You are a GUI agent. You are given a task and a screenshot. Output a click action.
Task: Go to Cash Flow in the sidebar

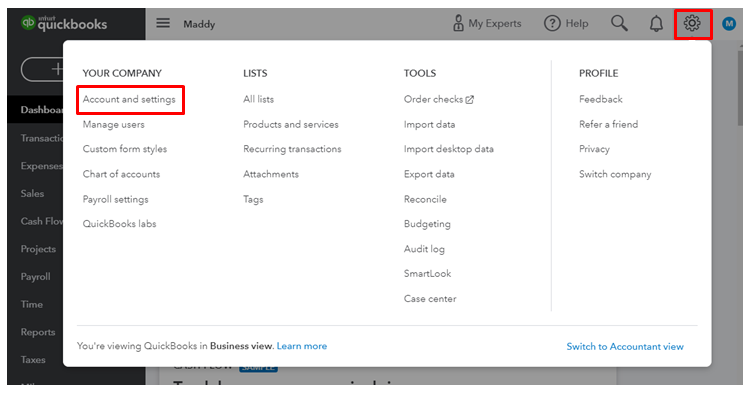pos(41,221)
